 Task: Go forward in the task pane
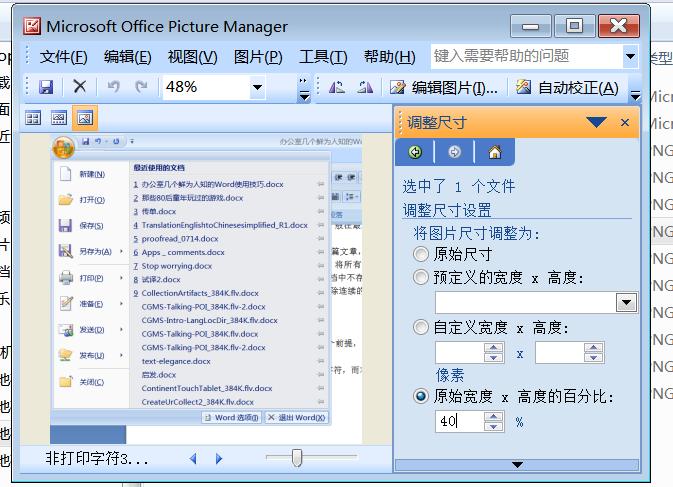[454, 152]
